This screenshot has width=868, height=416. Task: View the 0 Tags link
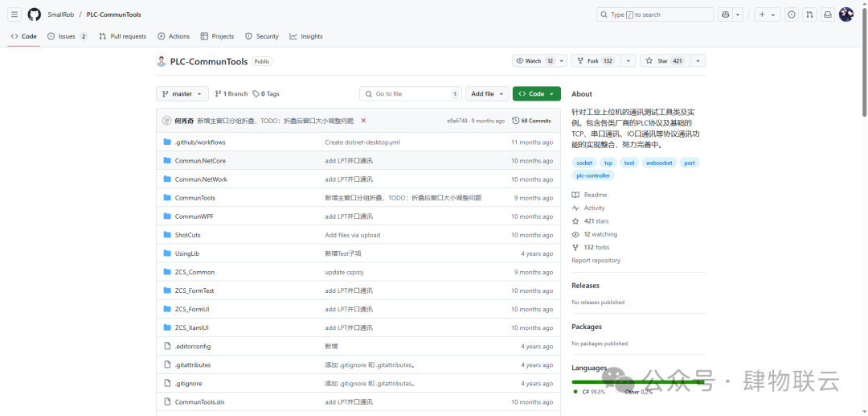[266, 94]
